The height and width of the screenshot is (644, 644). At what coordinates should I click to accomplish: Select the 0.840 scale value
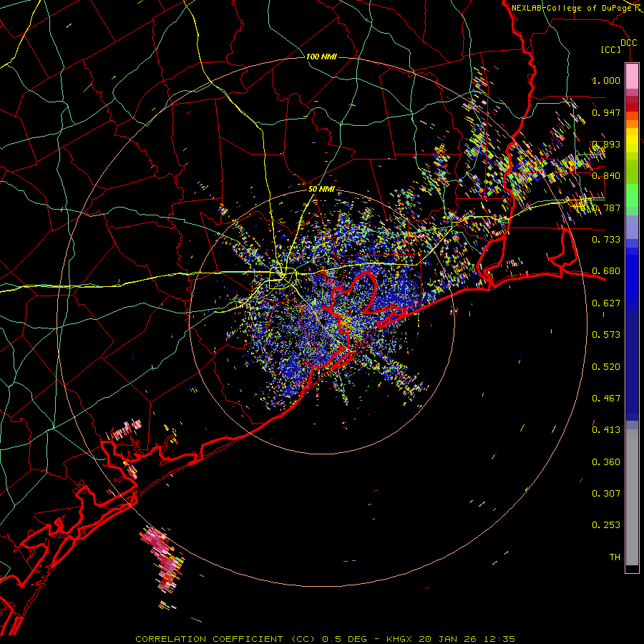606,176
